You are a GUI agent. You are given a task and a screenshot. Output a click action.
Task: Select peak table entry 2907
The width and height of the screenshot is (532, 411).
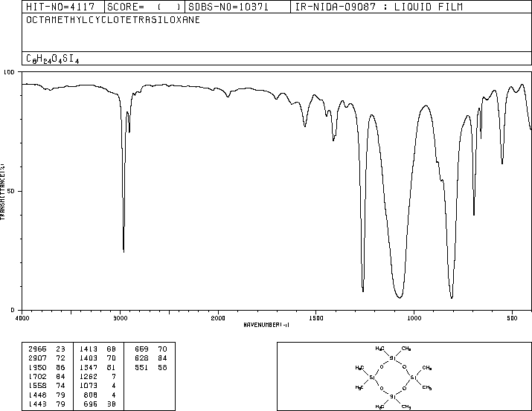(x=37, y=358)
